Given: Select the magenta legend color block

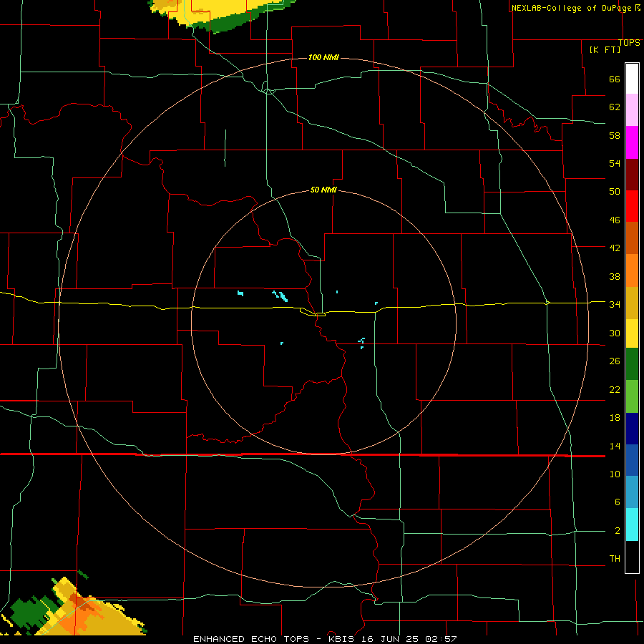Looking at the screenshot, I should [632, 142].
